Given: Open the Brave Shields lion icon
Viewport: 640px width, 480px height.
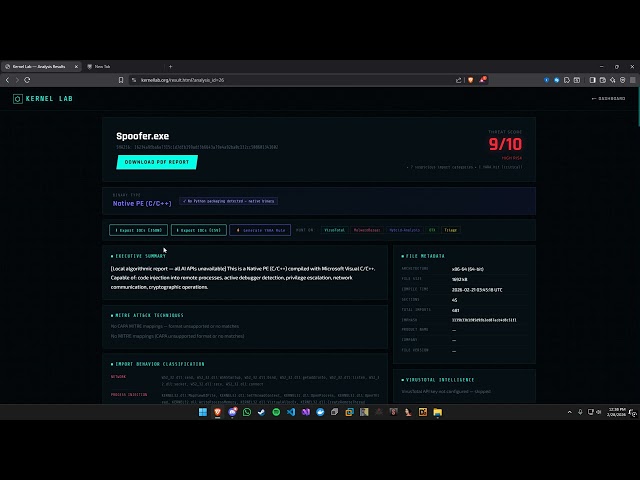Looking at the screenshot, I should click(x=471, y=80).
